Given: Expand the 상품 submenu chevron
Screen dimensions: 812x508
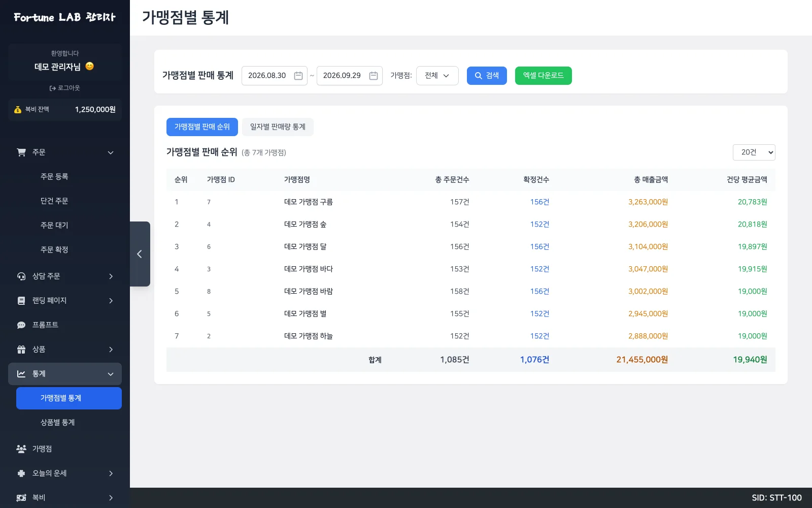Looking at the screenshot, I should coord(111,350).
